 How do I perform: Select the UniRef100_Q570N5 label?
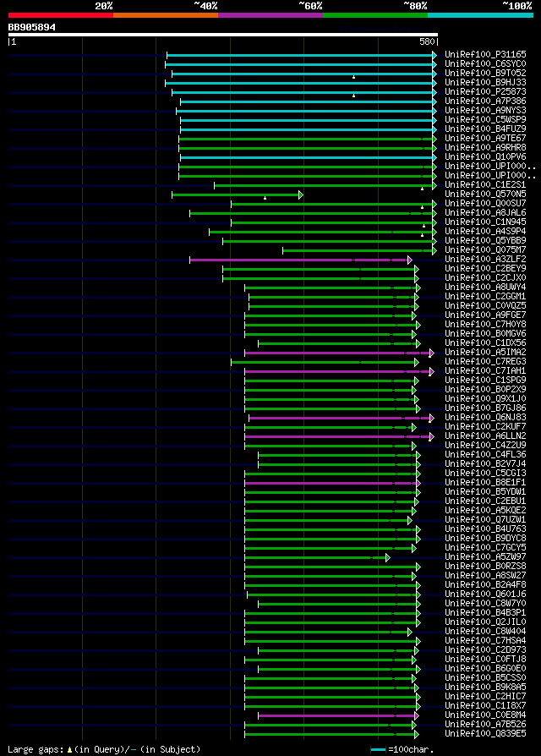pos(485,194)
